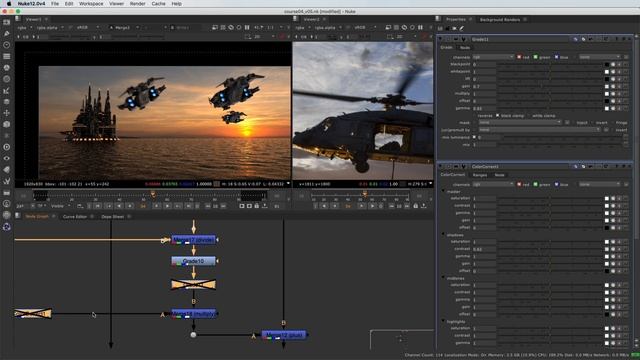The width and height of the screenshot is (640, 360).
Task: Open the Ranges tab in ColorCorrect1
Action: [x=480, y=175]
